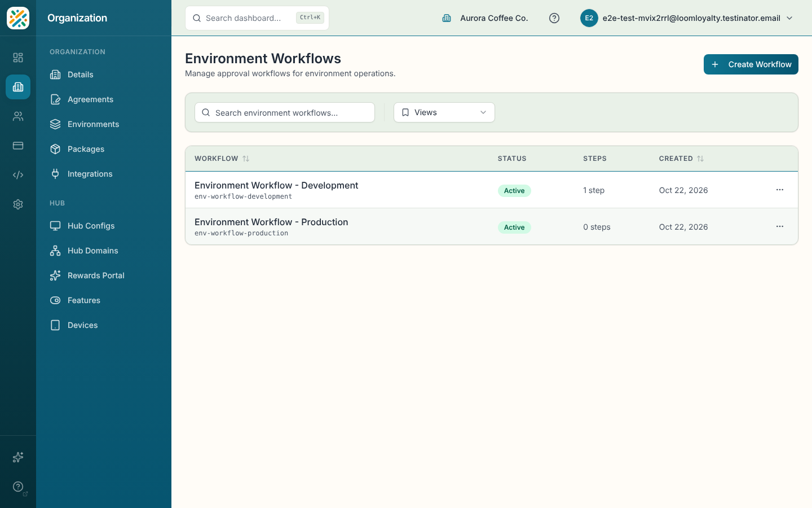Select Environments in the sidebar
Viewport: 812px width, 508px height.
click(x=104, y=124)
